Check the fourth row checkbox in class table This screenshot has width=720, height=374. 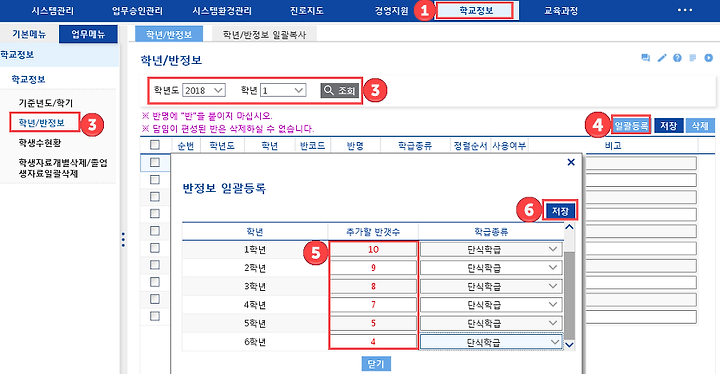tap(155, 214)
